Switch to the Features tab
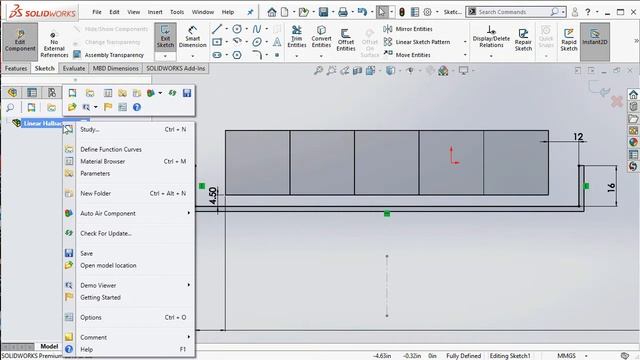This screenshot has width=640, height=360. click(x=16, y=68)
